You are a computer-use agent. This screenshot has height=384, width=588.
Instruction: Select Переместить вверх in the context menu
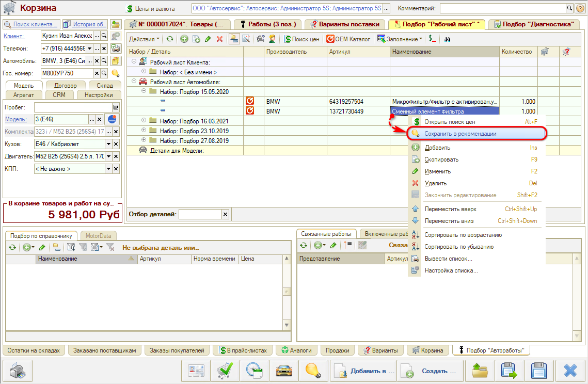(x=476, y=209)
